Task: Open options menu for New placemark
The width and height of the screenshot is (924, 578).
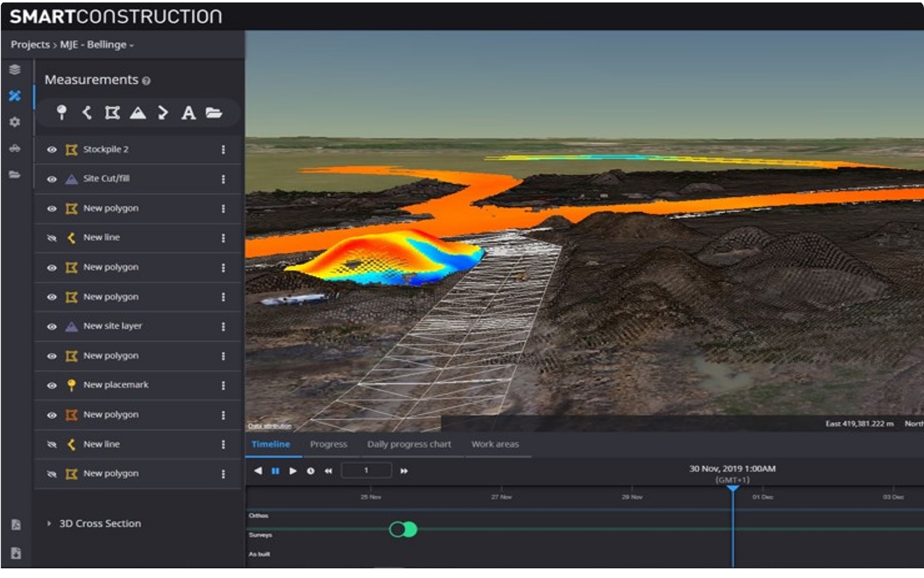Action: pyautogui.click(x=223, y=385)
